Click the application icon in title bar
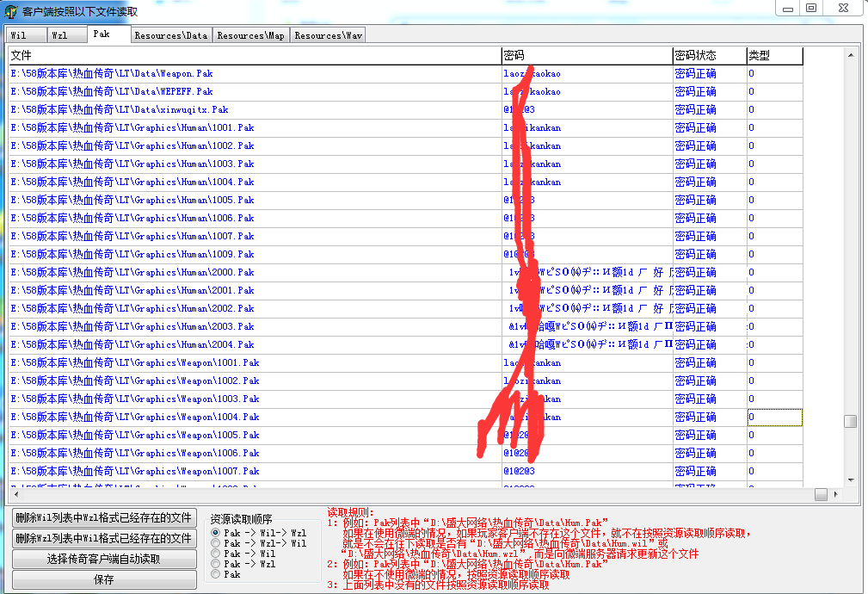 (x=10, y=11)
